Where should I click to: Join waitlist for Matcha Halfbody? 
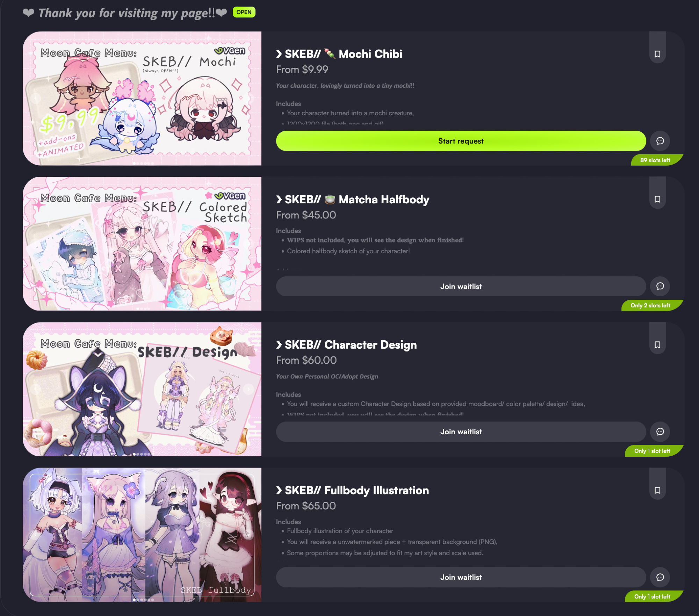pos(461,286)
